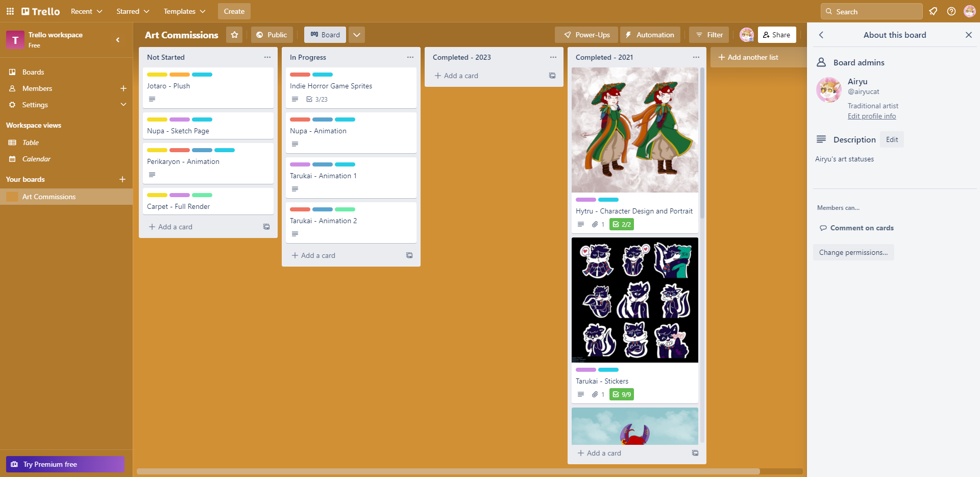
Task: Collapse the Trello workspace sidebar
Action: click(x=117, y=40)
